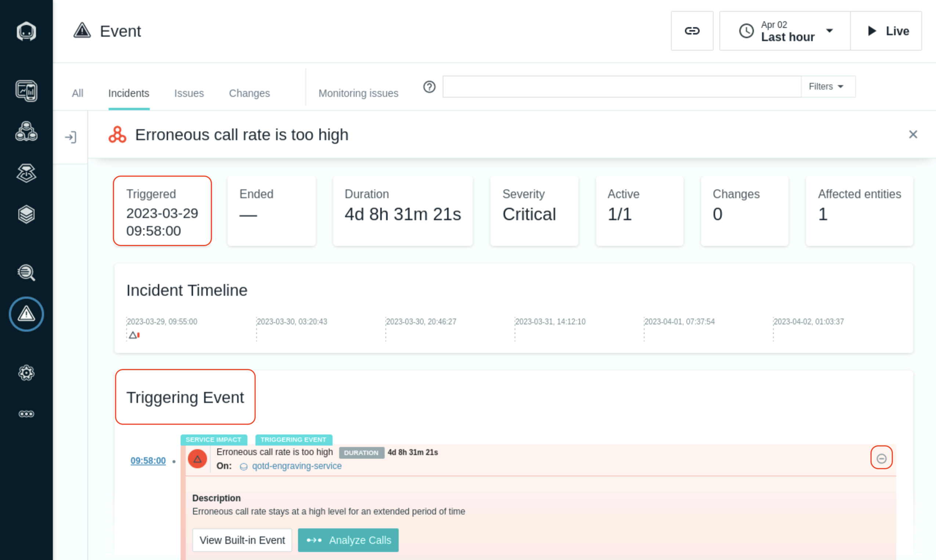The width and height of the screenshot is (936, 560).
Task: Click the minimize triggering event icon
Action: pos(881,459)
